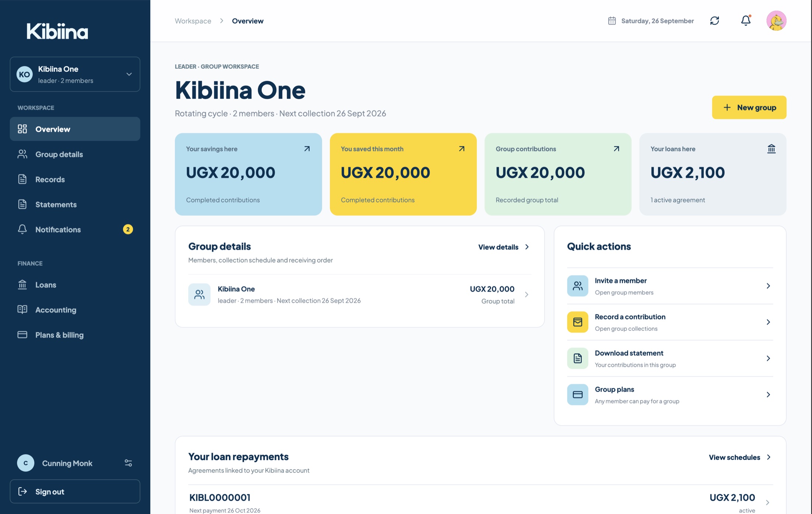
Task: Select Overview in the sidebar
Action: coord(75,129)
